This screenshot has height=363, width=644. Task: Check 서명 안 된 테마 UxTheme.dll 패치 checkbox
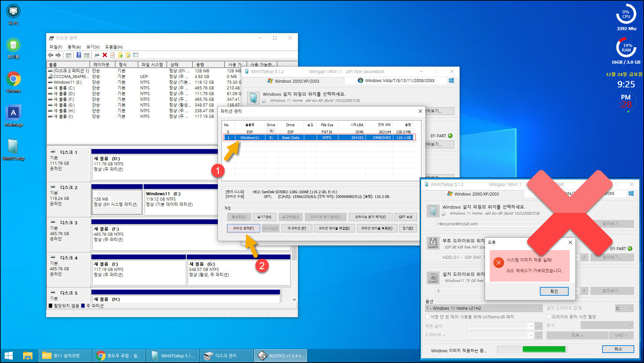(x=427, y=317)
